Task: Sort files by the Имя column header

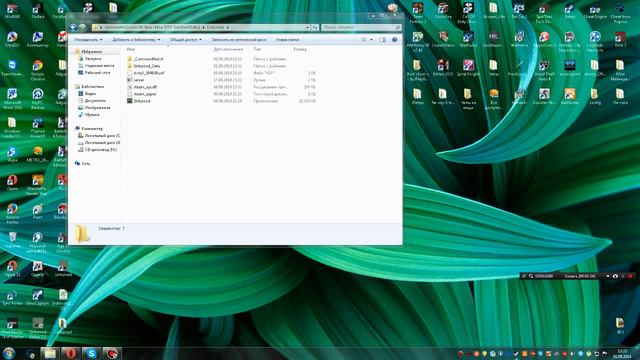Action: tap(131, 49)
